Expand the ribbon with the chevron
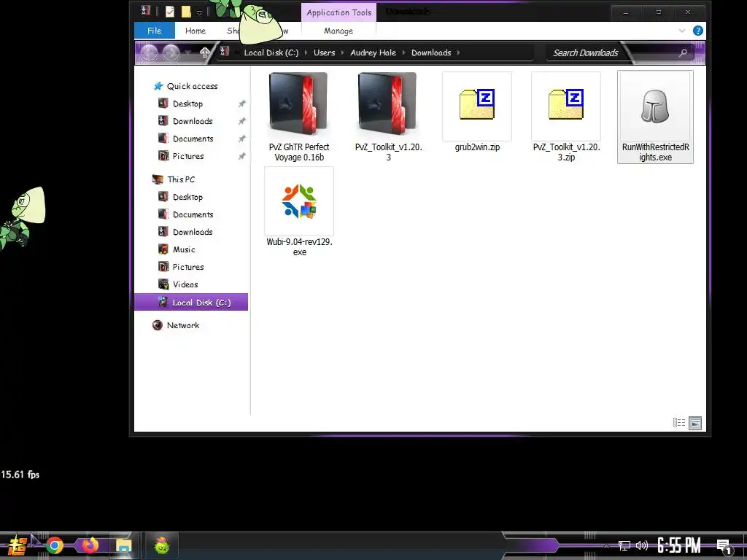Image resolution: width=747 pixels, height=560 pixels. [682, 31]
